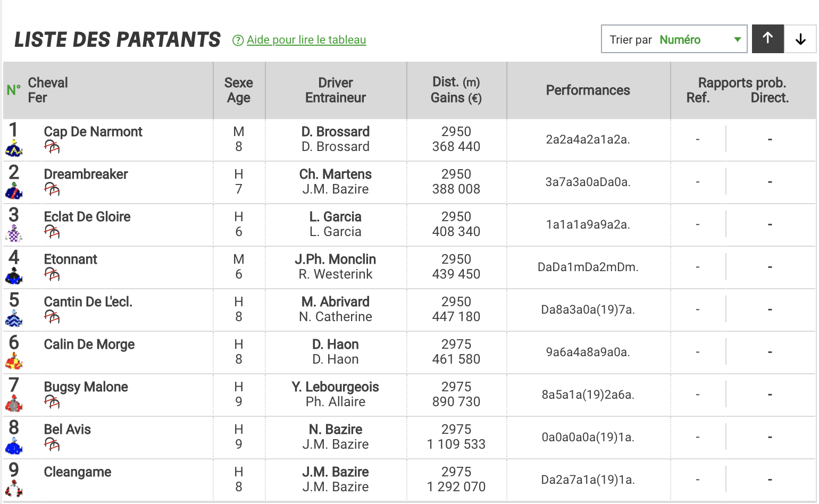Click Cap De Narmont jockey silk icon
Viewport: 819px width, 504px height.
[x=14, y=149]
